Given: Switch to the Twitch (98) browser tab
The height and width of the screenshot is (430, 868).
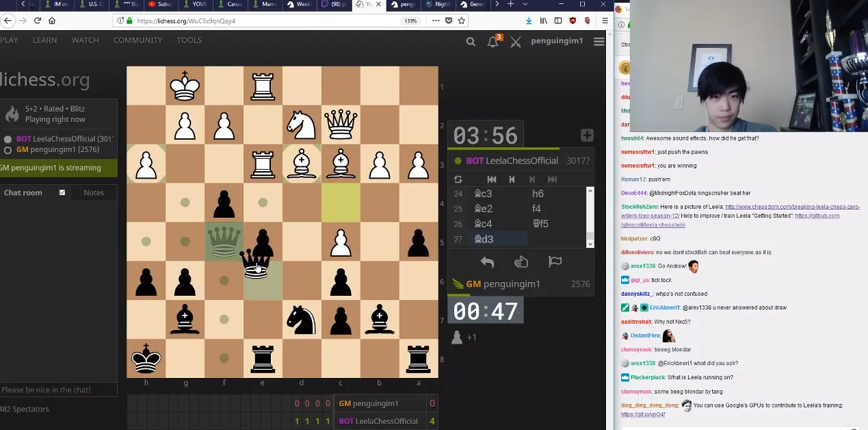Looking at the screenshot, I should tap(335, 4).
